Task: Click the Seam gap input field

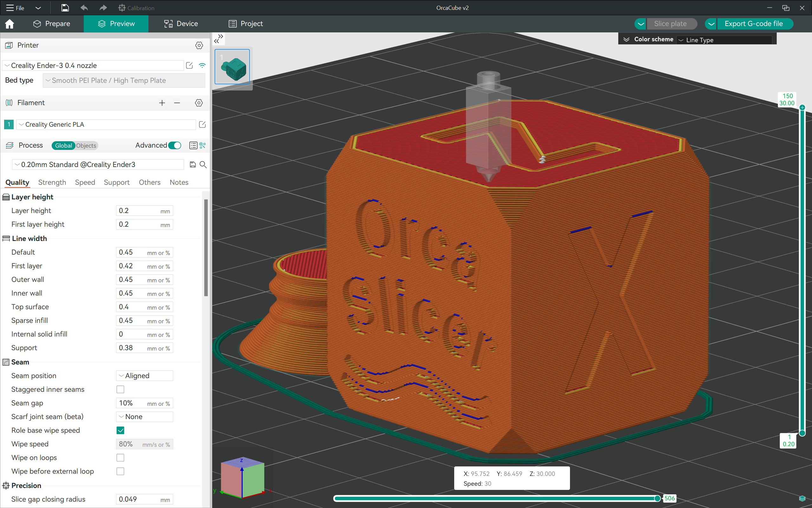Action: [145, 403]
